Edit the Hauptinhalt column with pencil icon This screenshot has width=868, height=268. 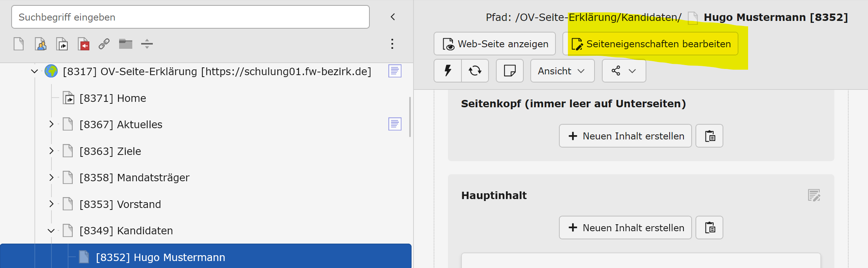[x=814, y=195]
